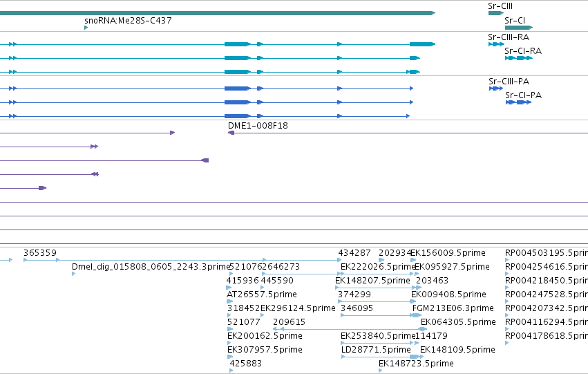Click the DME1-008F18 left arrowhead
588x374 pixels.
(x=231, y=133)
